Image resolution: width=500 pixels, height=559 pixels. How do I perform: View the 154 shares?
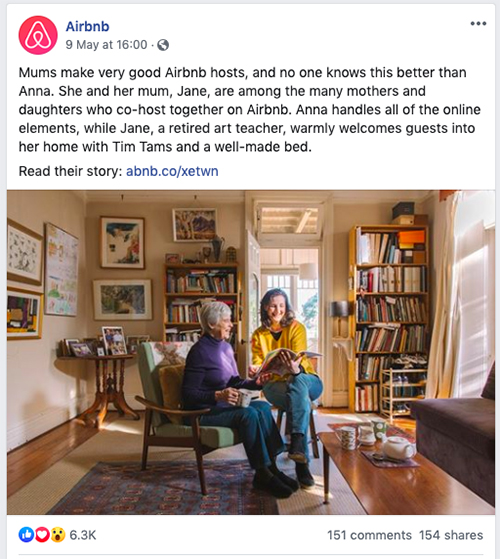point(451,535)
